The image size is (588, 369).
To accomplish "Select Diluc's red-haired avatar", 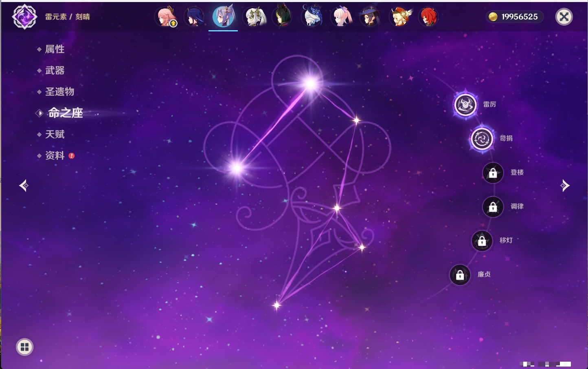I will click(x=428, y=17).
